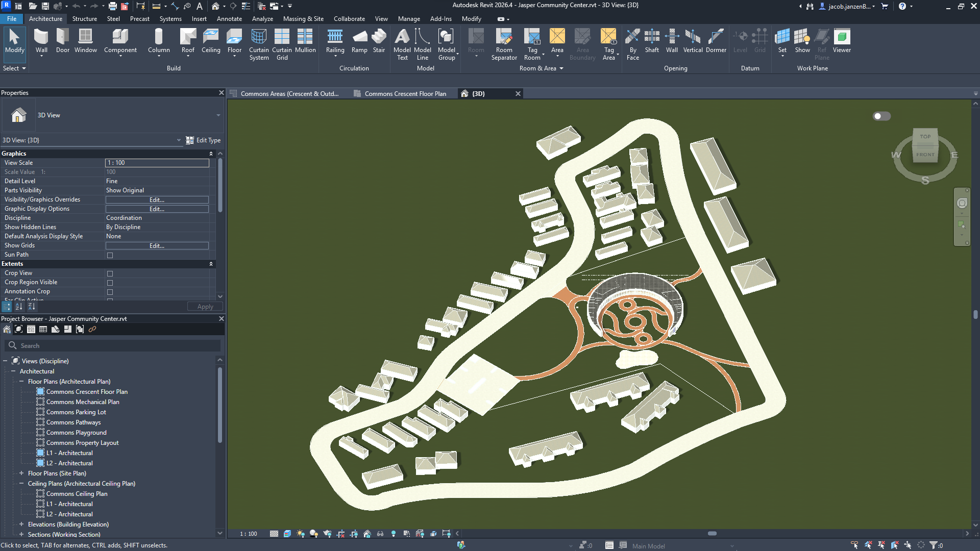Select the Railing tool
Screen dimensions: 980x551
[x=335, y=41]
